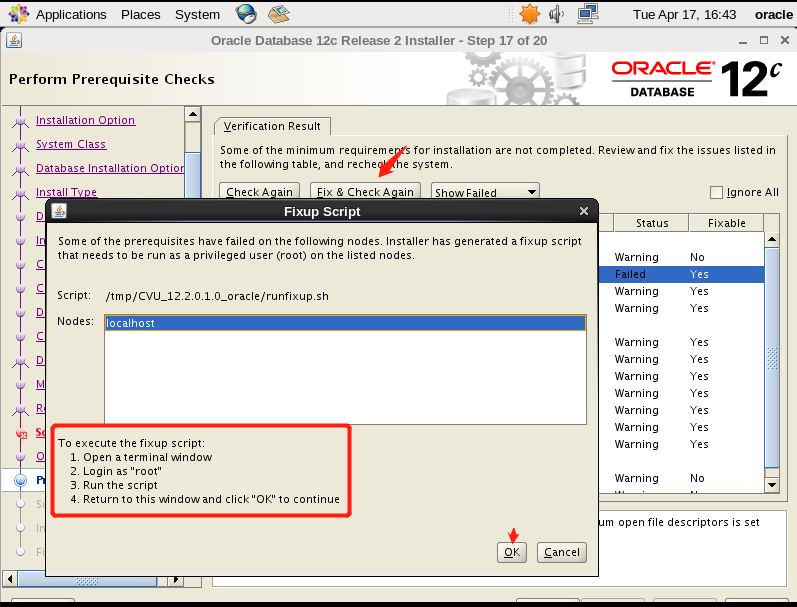This screenshot has width=797, height=607.
Task: Go to Installation Option step
Action: pyautogui.click(x=85, y=120)
